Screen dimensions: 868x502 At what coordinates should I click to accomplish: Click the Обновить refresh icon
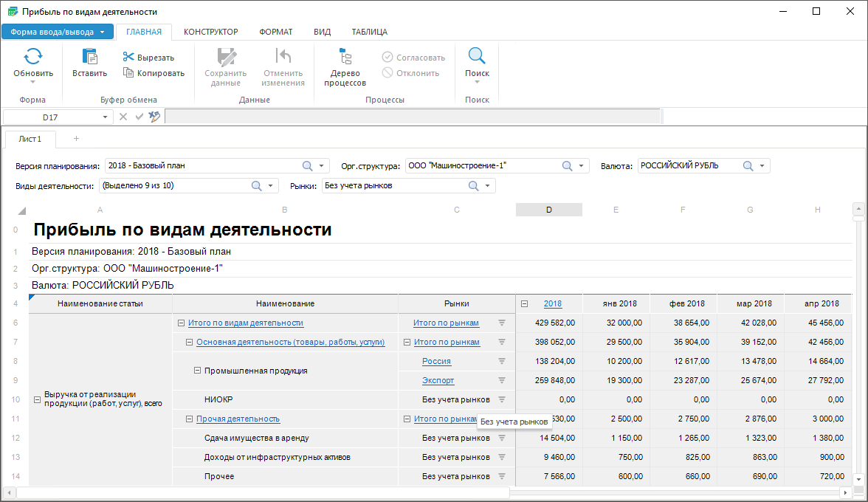pos(33,57)
